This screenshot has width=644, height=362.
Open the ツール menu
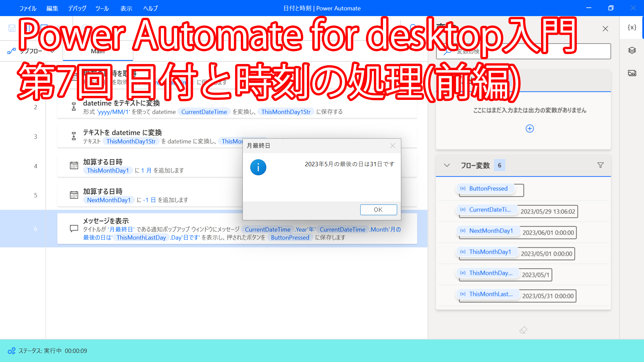(102, 8)
